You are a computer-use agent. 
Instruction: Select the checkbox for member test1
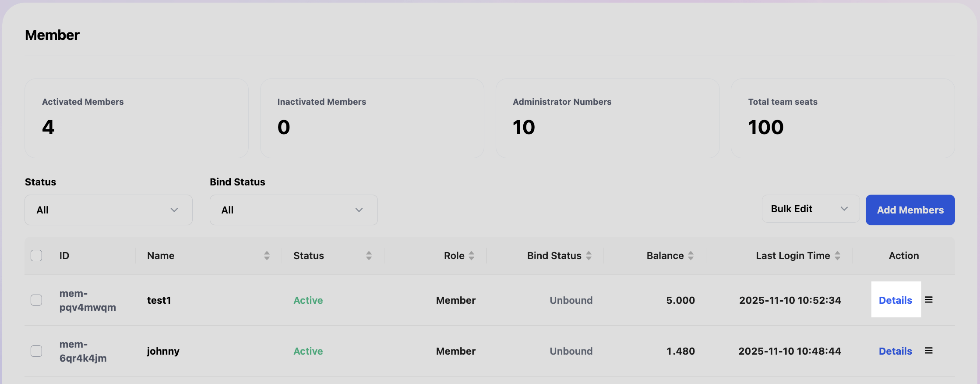tap(36, 300)
